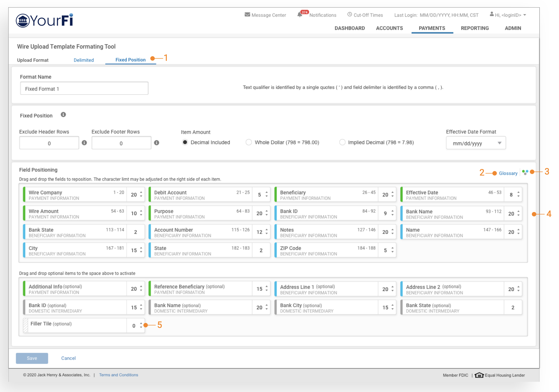Expand the Hi loginID user menu
This screenshot has height=392, width=559.
[508, 15]
